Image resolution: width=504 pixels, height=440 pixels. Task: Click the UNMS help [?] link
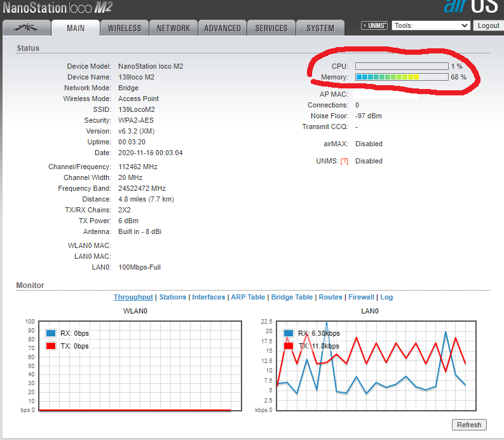pyautogui.click(x=344, y=161)
